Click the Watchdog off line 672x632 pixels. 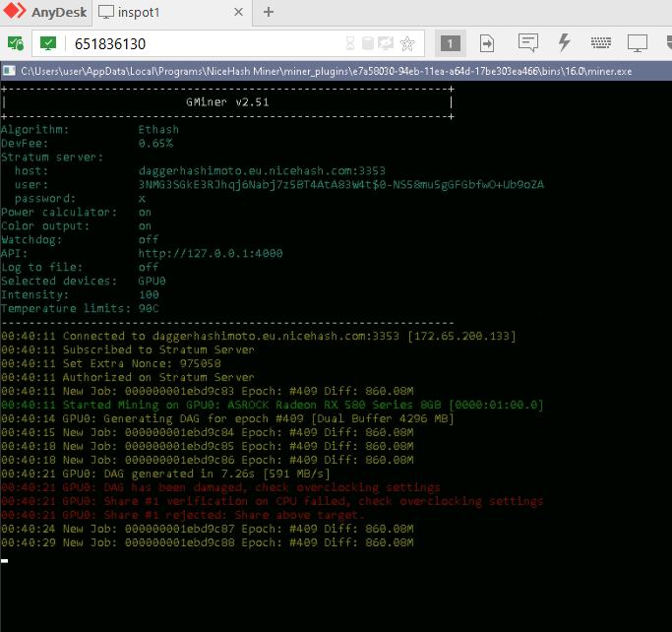point(80,239)
